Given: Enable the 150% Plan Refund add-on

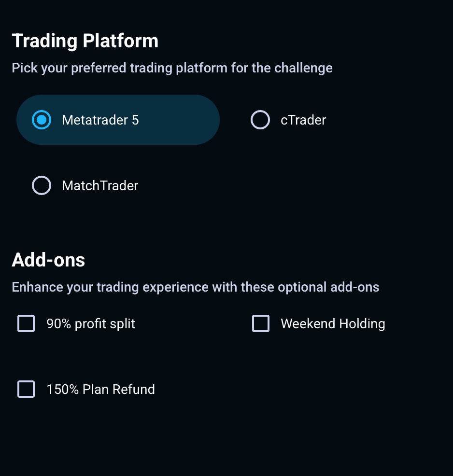Looking at the screenshot, I should point(26,389).
